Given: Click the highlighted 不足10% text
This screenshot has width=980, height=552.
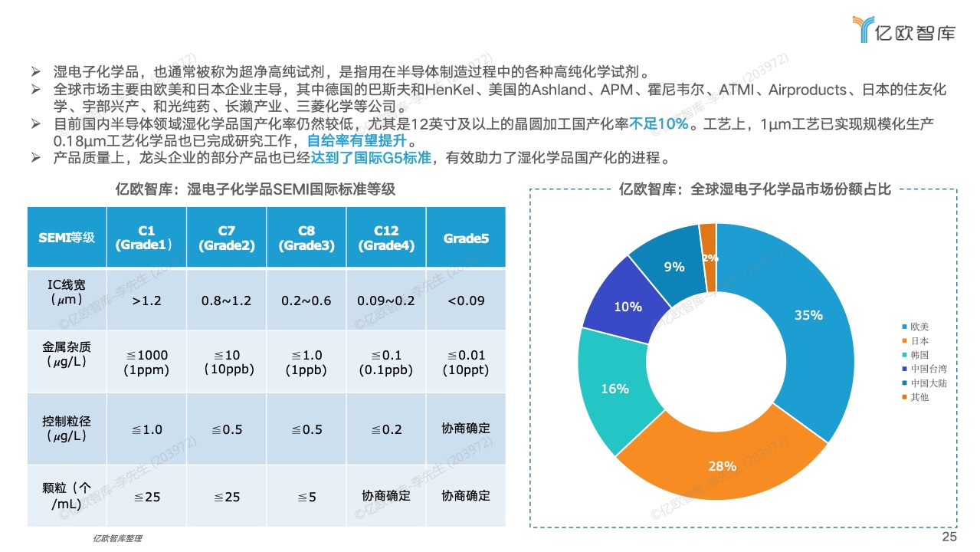Looking at the screenshot, I should (x=658, y=123).
